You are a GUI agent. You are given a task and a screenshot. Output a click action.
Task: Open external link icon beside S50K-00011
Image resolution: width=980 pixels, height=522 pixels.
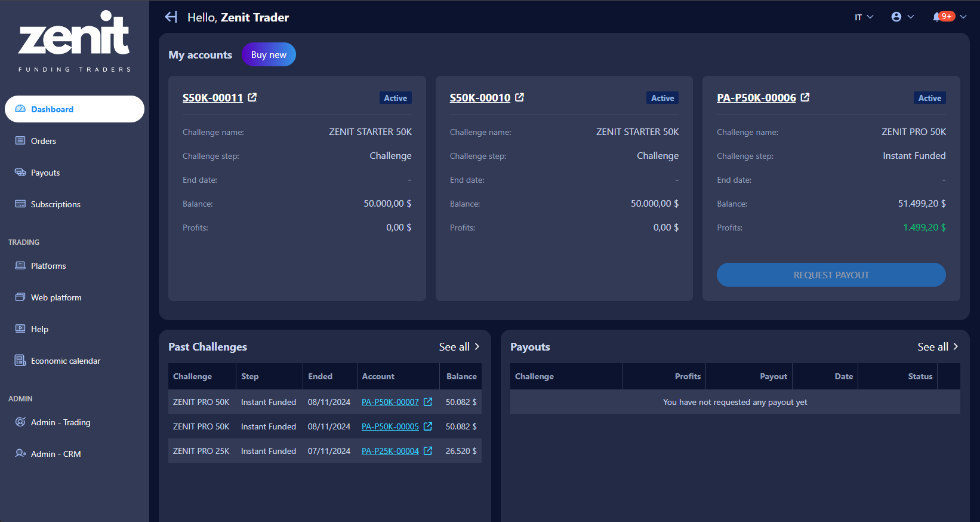click(252, 97)
